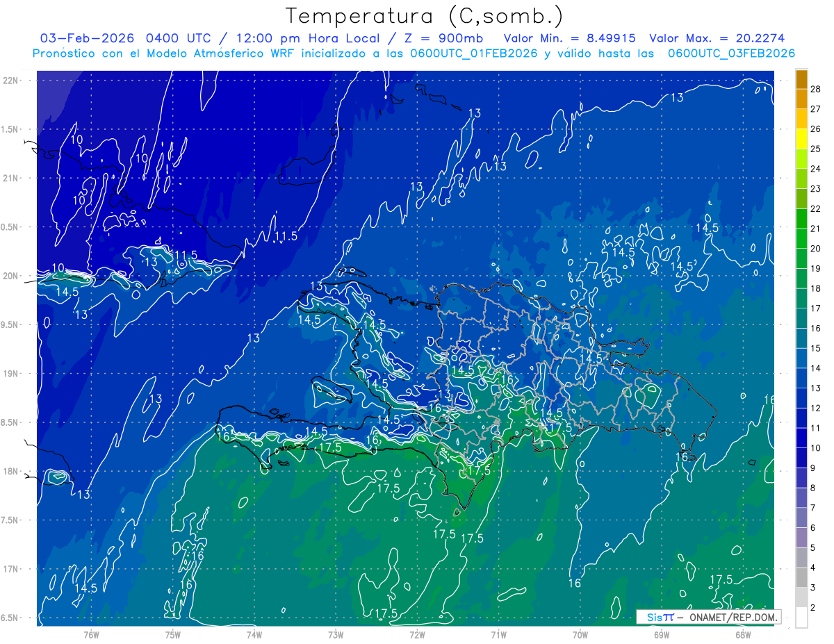Click the '0.5N' latitude axis label

[10, 227]
